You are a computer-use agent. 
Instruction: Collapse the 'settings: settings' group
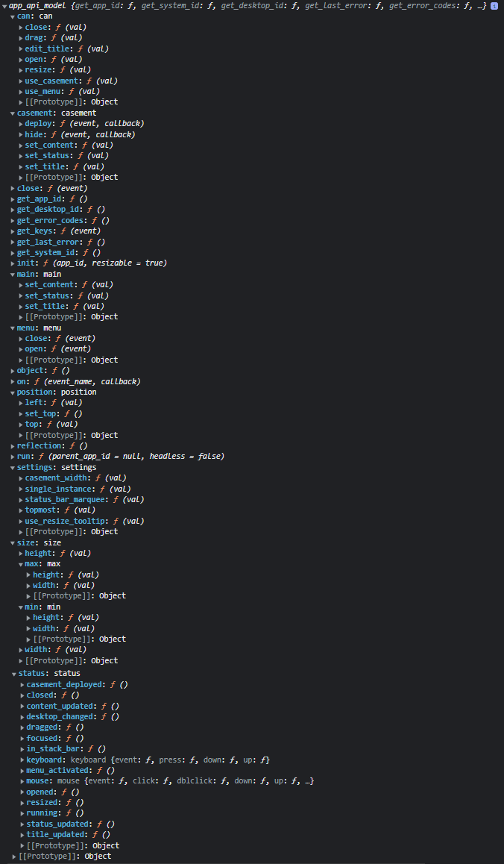point(13,467)
